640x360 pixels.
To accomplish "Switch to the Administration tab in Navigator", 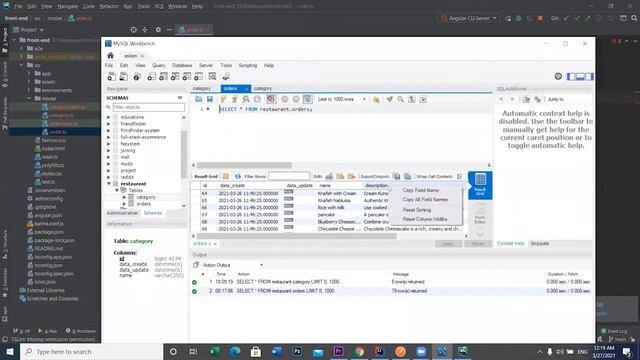I will (122, 213).
